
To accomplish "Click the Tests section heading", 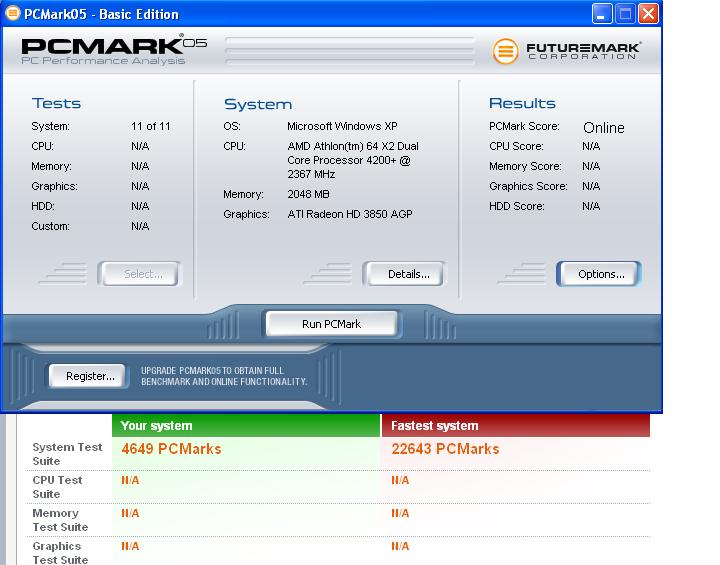I will pos(56,103).
